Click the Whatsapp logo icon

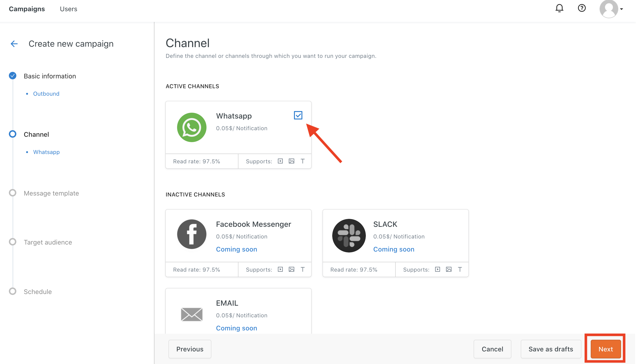[x=192, y=127]
